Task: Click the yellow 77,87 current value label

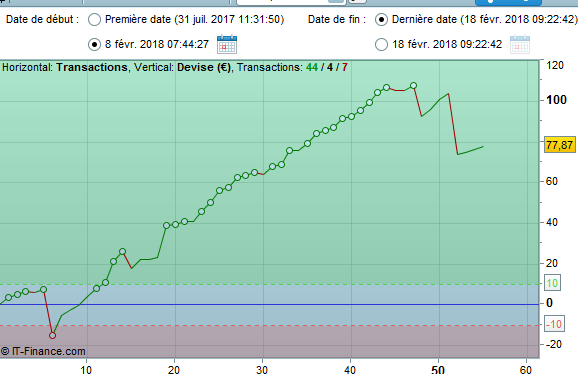Action: click(560, 145)
